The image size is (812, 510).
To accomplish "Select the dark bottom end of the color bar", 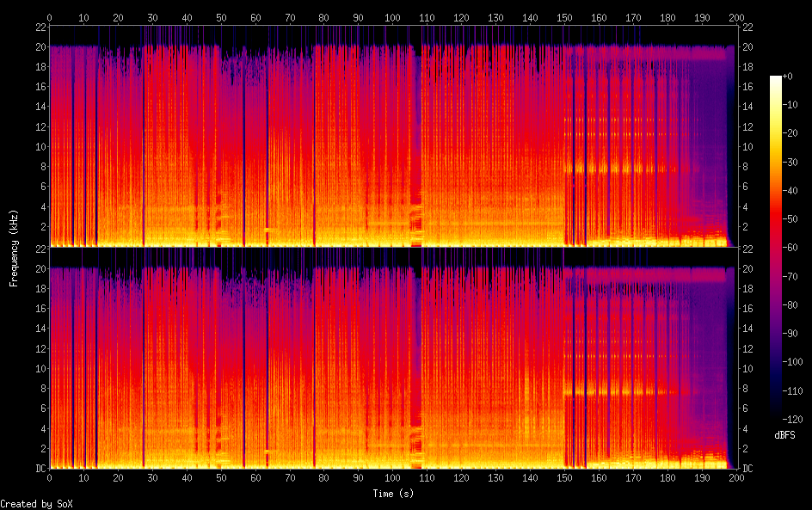I will [x=776, y=416].
